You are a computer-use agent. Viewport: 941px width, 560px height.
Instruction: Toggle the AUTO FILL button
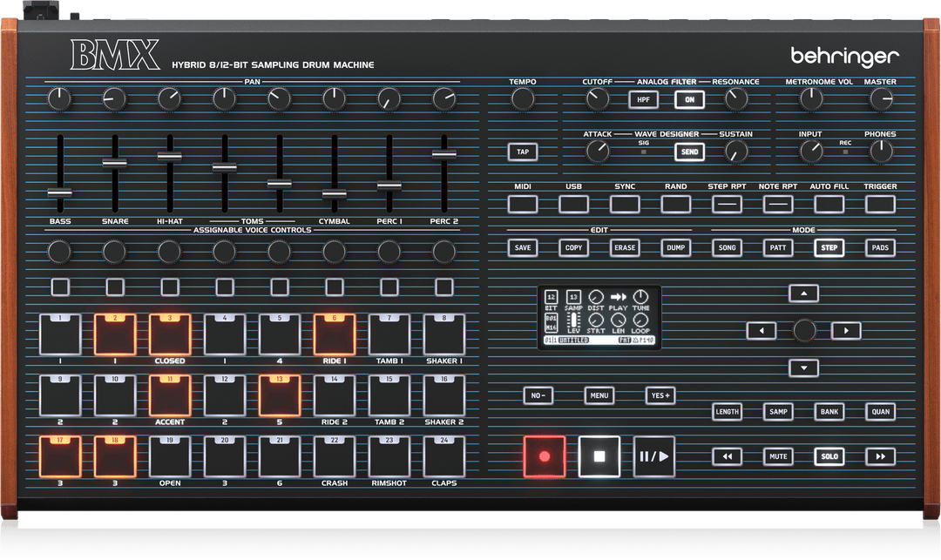tap(829, 205)
